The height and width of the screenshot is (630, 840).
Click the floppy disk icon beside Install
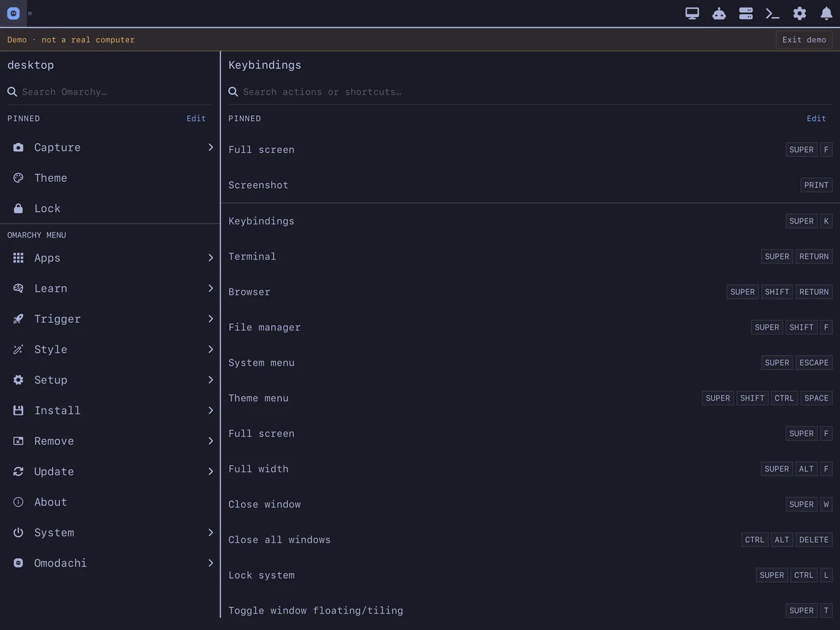tap(18, 410)
